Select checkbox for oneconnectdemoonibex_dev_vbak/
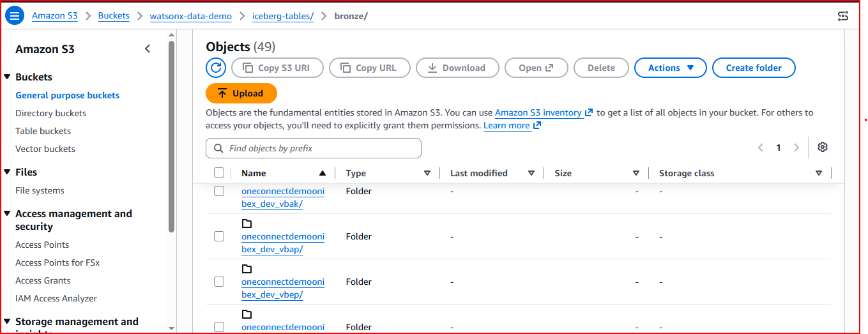Image resolution: width=868 pixels, height=334 pixels. [219, 191]
